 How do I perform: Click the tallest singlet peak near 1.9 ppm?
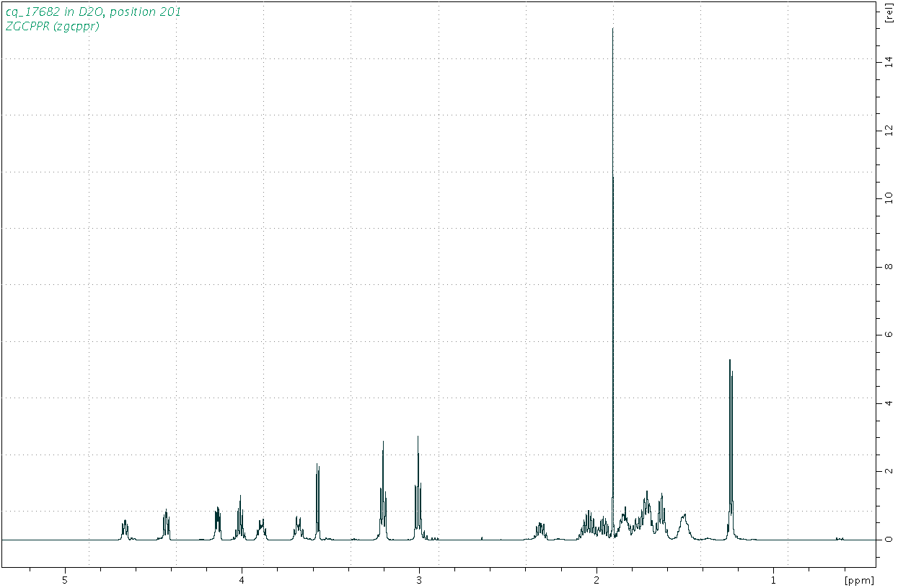[613, 283]
